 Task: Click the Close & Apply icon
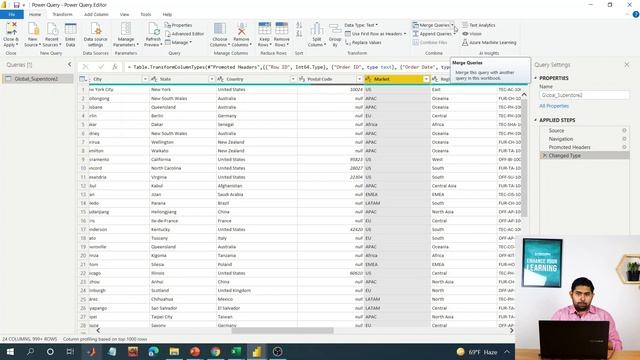(11, 29)
